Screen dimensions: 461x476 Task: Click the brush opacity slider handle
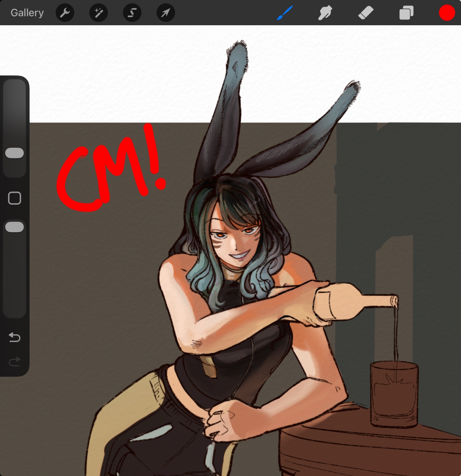pos(14,227)
